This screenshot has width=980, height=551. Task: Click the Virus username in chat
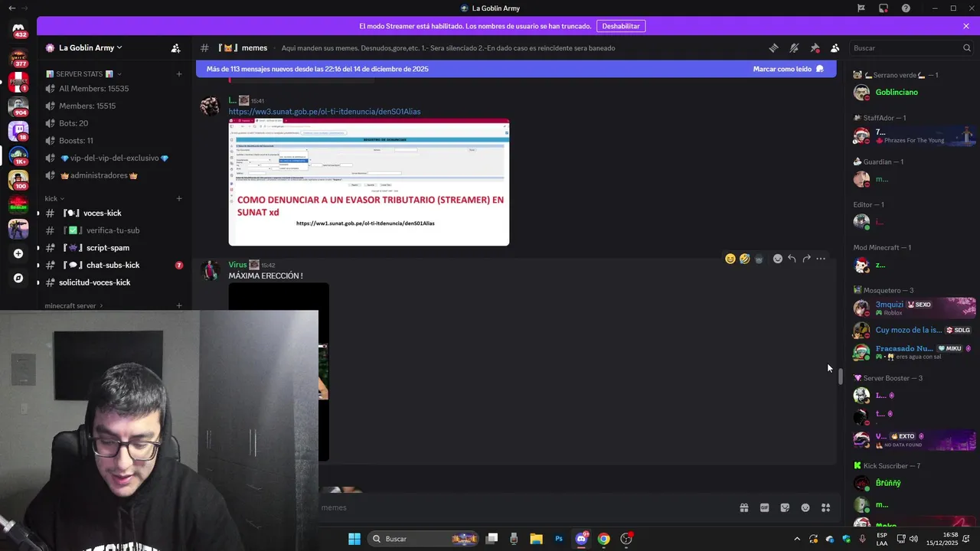tap(238, 265)
